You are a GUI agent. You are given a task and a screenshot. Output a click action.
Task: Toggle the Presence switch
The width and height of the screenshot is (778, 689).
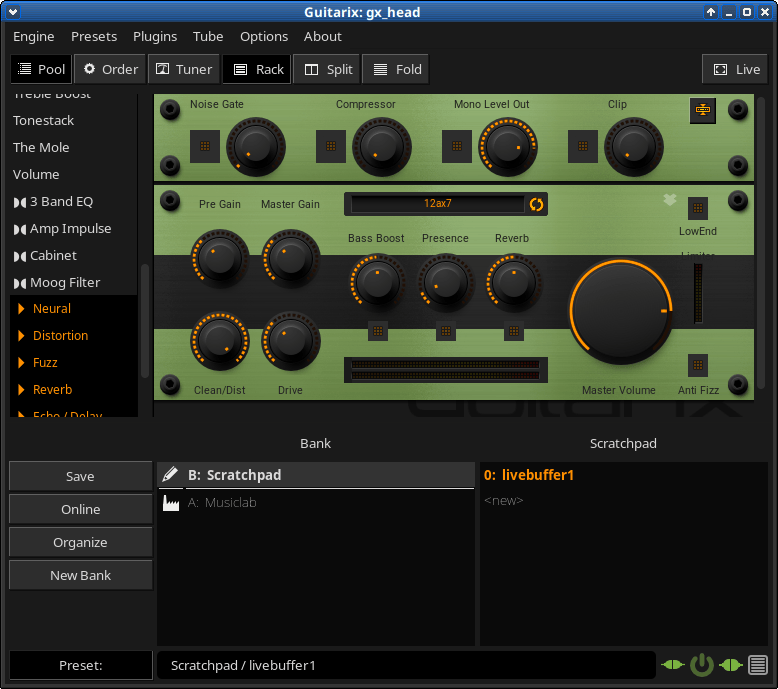pos(446,331)
